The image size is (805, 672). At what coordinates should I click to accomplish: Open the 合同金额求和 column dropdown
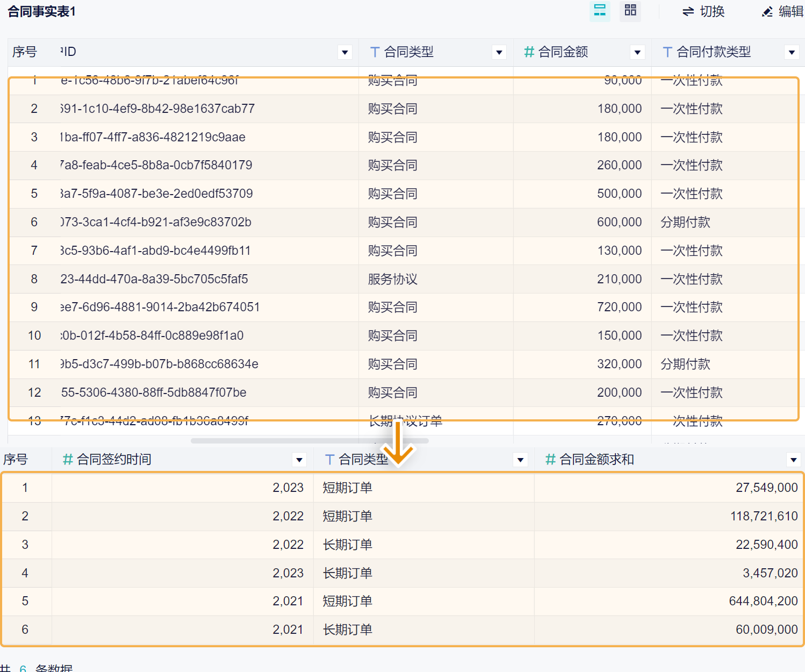coord(793,460)
